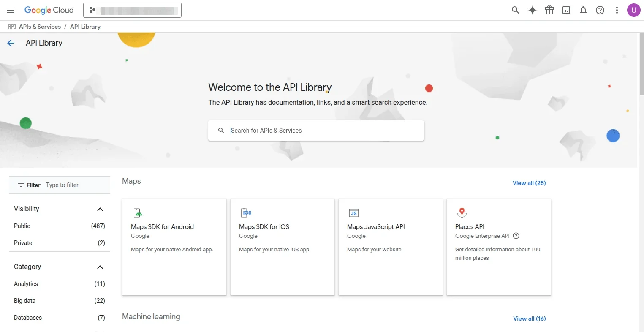This screenshot has width=644, height=332.
Task: Click View all (28) Maps link
Action: tap(529, 183)
